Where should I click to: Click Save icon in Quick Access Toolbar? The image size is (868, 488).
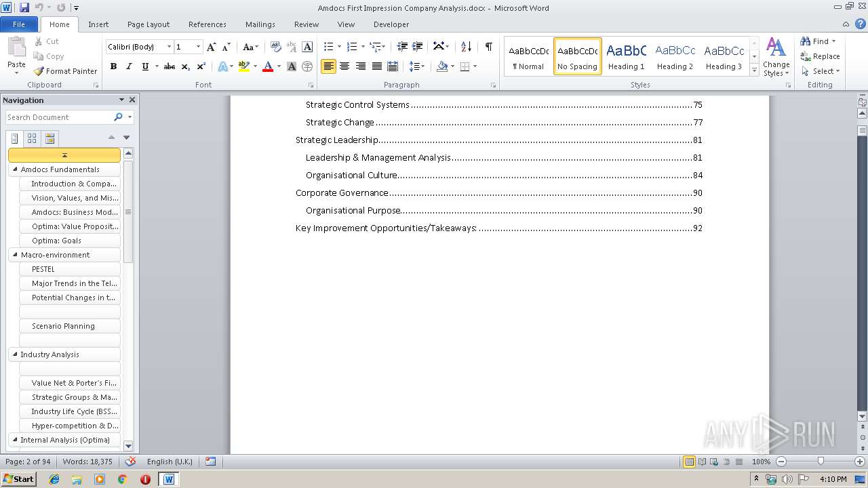click(x=24, y=7)
